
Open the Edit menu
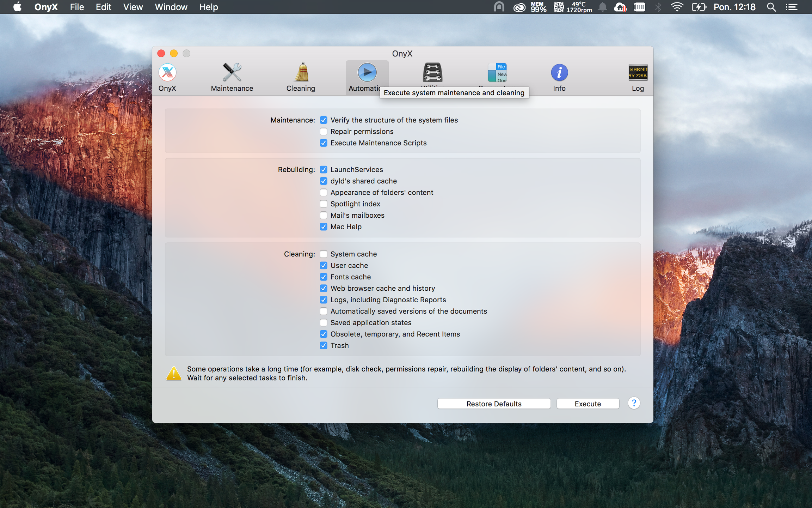[103, 7]
